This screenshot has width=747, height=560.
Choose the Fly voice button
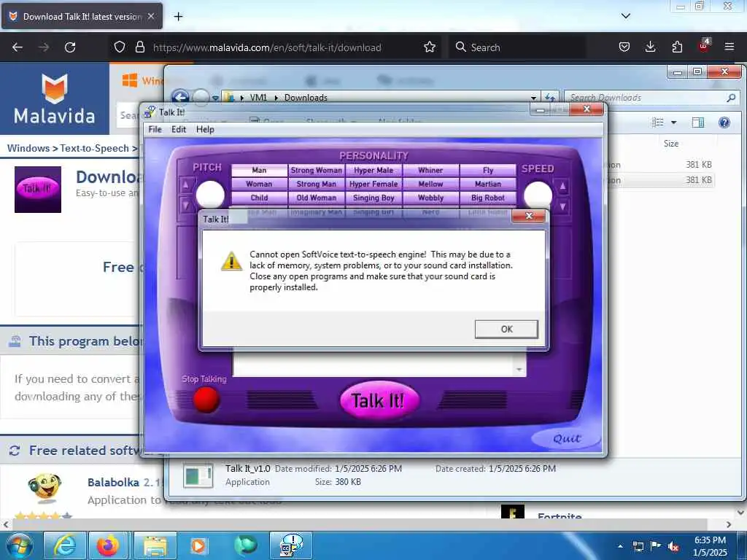[488, 170]
